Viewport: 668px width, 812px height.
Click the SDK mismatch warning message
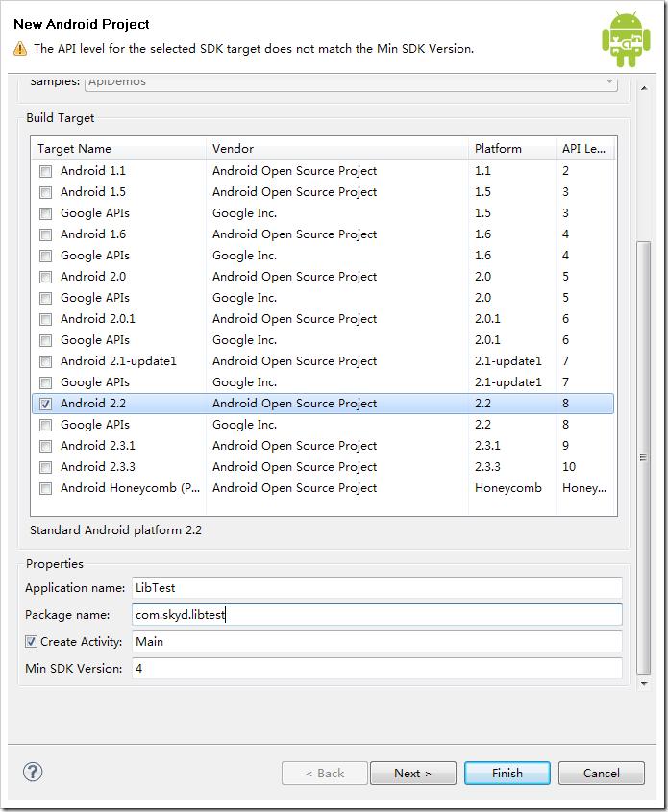(254, 49)
